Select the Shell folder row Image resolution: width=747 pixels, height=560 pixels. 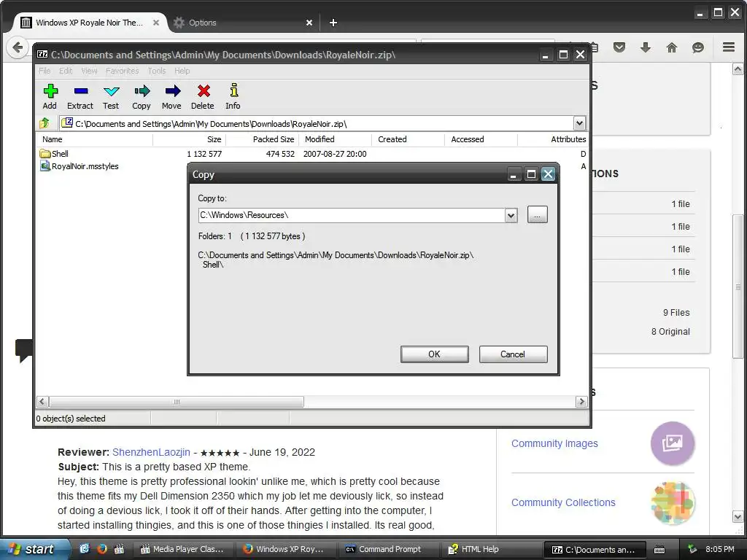[x=311, y=154]
